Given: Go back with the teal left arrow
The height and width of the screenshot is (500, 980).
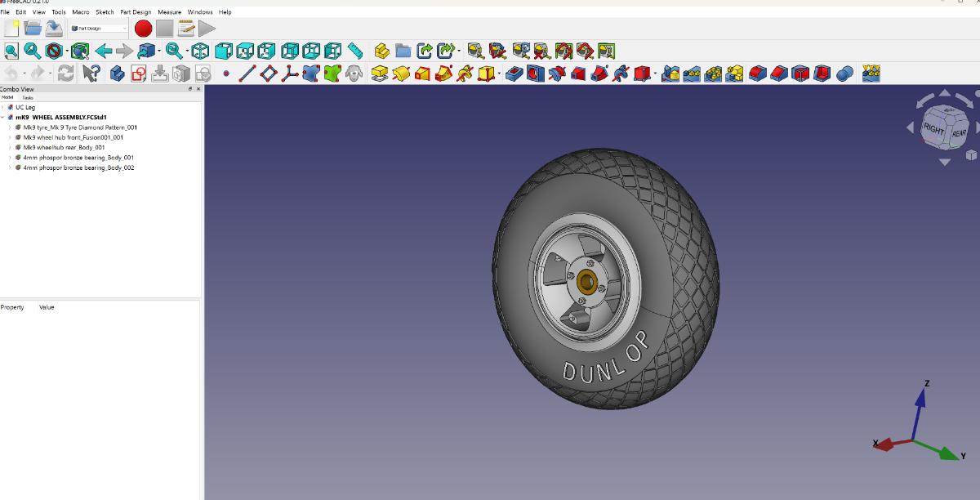Looking at the screenshot, I should point(104,51).
